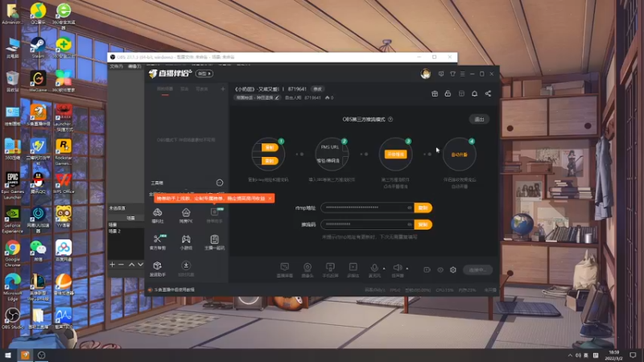Select the third tab in left panel
Screen dimensions: 644x362
[x=202, y=89]
